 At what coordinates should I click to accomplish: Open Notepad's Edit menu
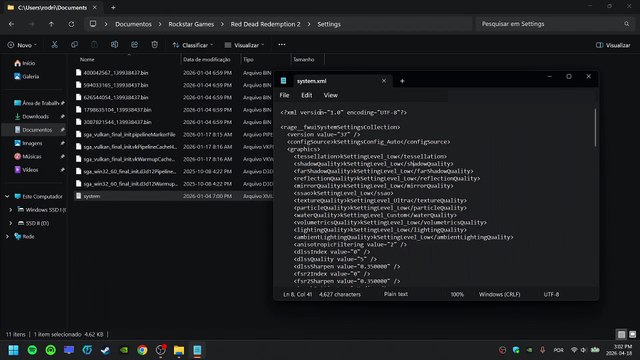[x=307, y=95]
